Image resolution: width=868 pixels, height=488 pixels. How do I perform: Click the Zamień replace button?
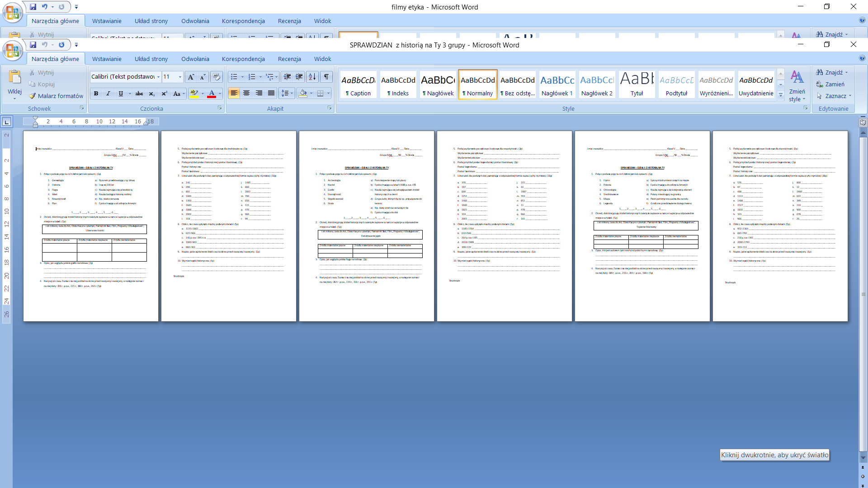pos(830,84)
